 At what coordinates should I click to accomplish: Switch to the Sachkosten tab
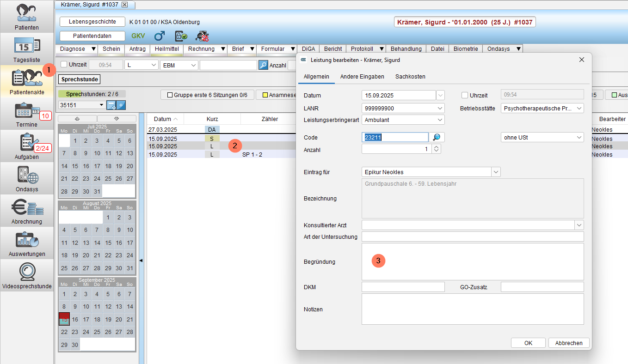point(410,77)
